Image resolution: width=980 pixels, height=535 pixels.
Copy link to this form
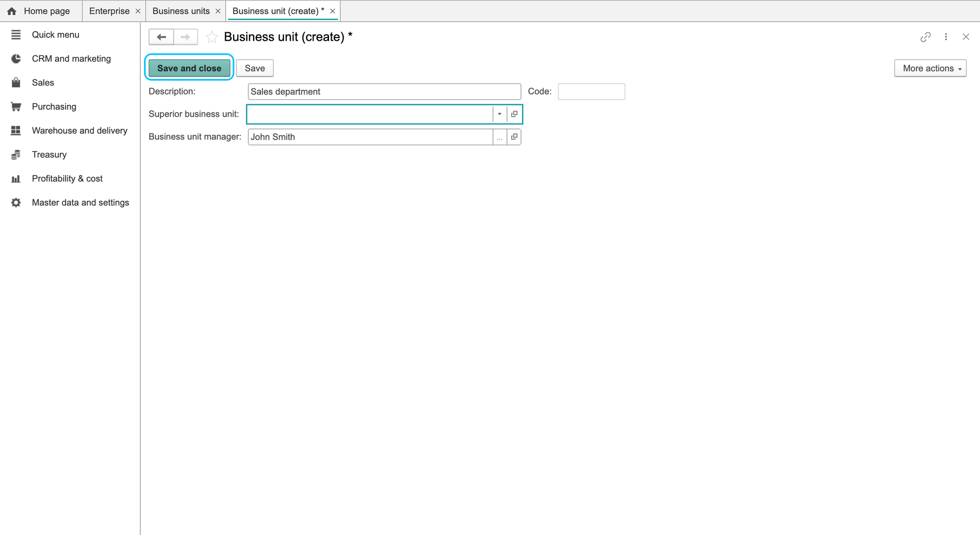point(925,37)
